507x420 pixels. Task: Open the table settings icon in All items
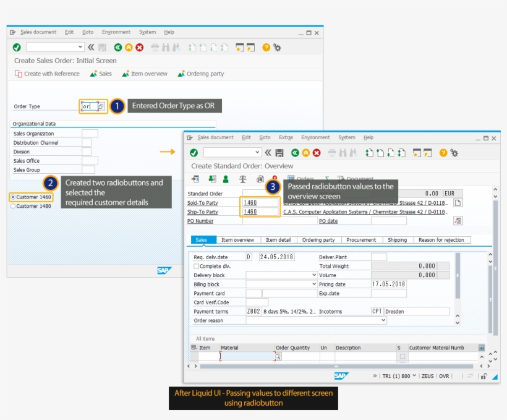click(482, 348)
